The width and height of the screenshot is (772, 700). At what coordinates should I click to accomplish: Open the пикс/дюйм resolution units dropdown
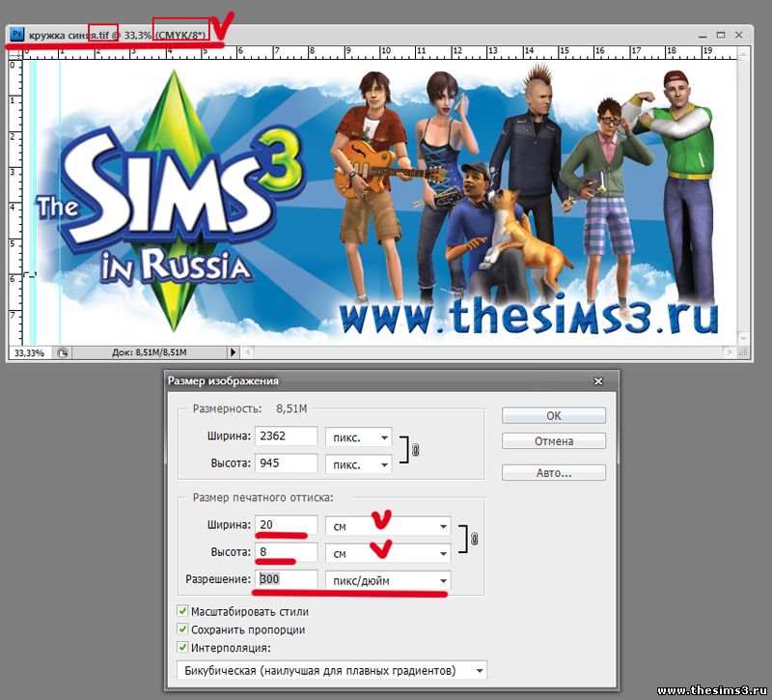388,581
